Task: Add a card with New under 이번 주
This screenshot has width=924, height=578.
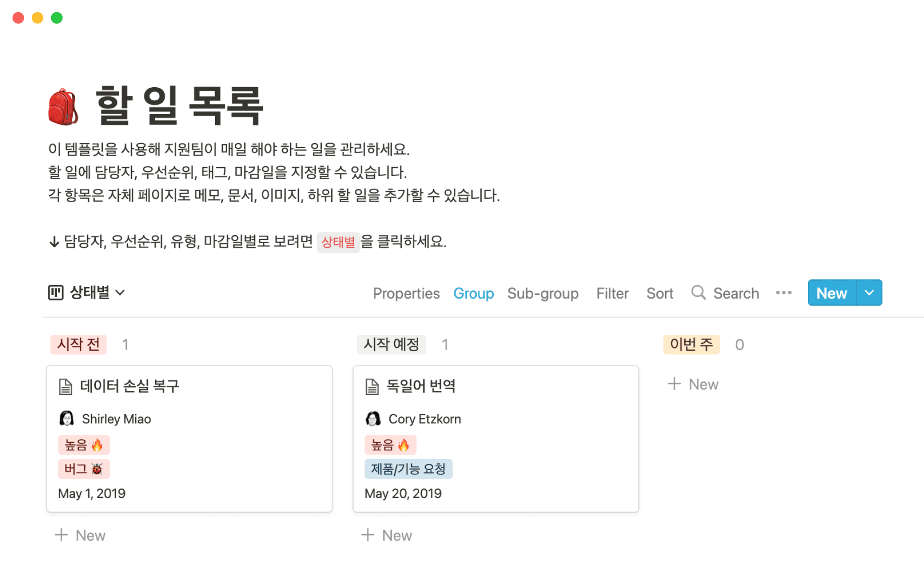Action: click(x=693, y=384)
